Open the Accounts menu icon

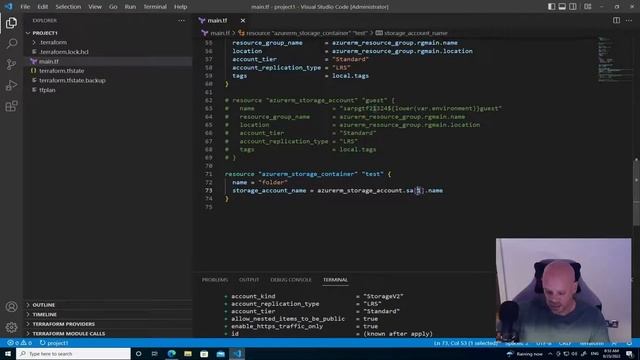(11, 307)
